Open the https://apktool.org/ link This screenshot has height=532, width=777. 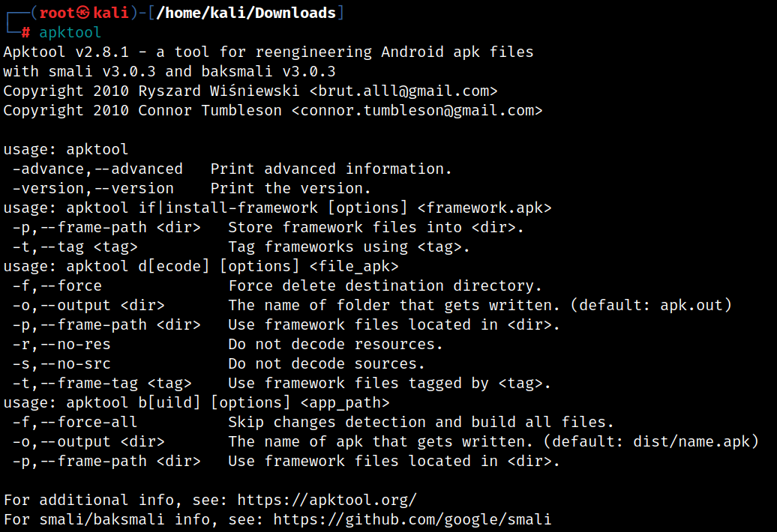tap(327, 500)
